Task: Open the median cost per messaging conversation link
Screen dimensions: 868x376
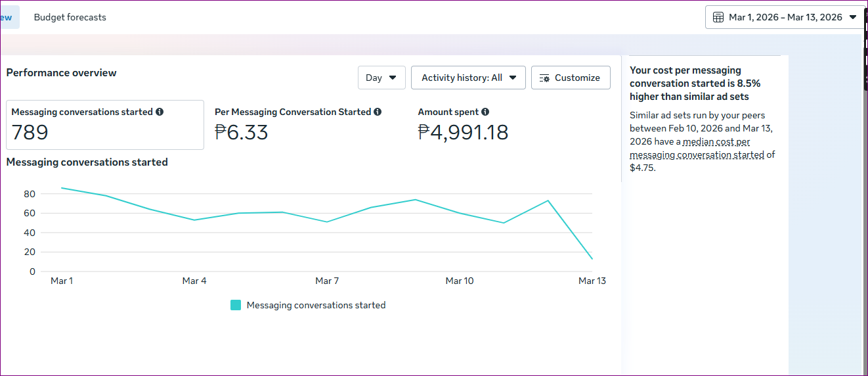Action: pos(697,149)
